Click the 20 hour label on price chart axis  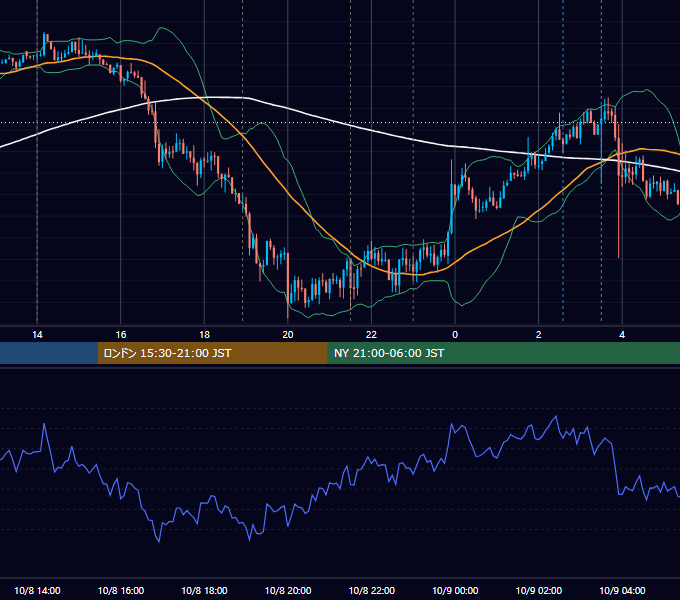[x=288, y=335]
